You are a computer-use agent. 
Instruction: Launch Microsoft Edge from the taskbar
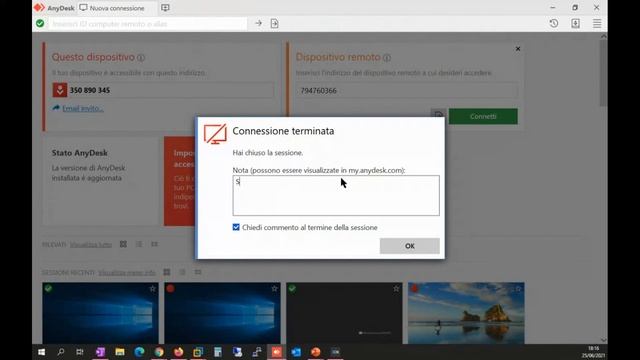[x=139, y=352]
